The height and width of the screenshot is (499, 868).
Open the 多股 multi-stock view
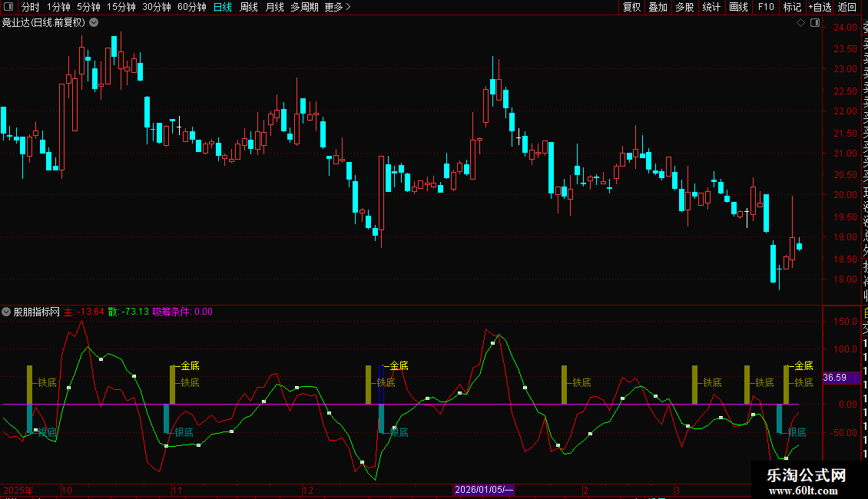pos(684,7)
